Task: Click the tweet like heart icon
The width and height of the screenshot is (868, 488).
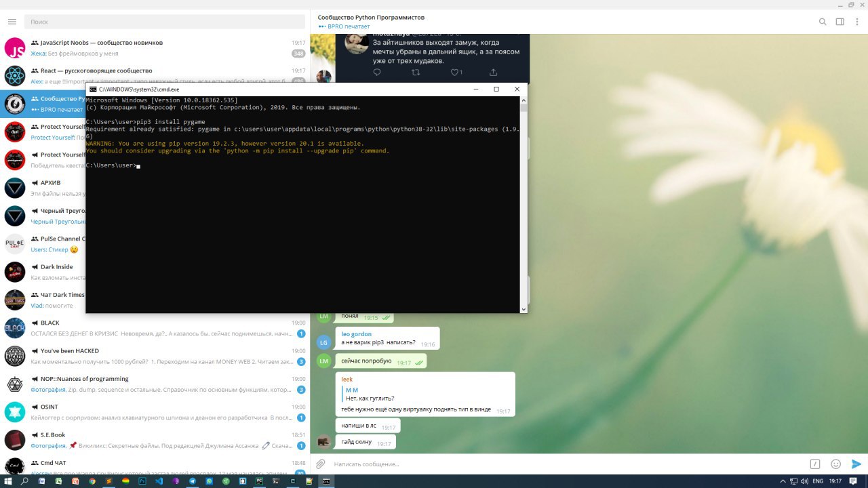Action: (x=454, y=73)
